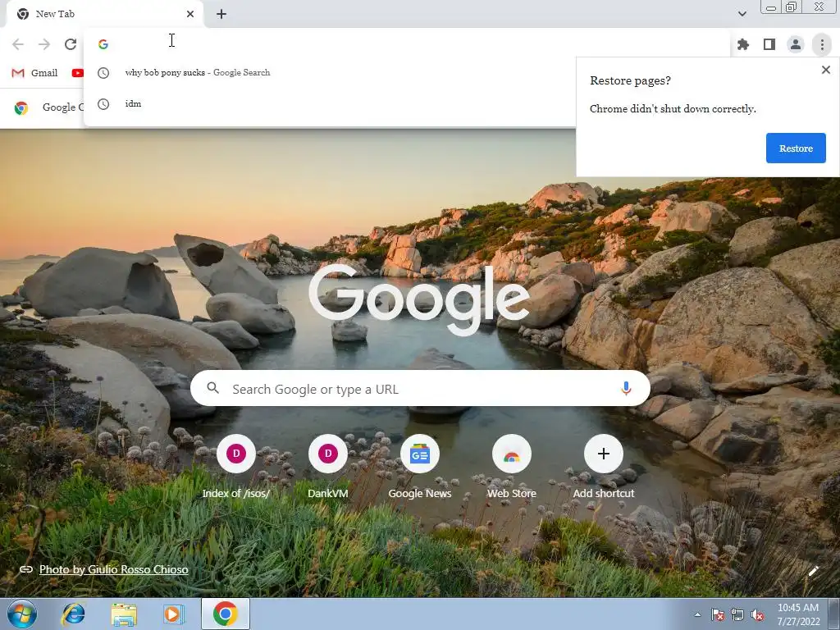Dismiss the Restore pages popup
The width and height of the screenshot is (840, 630).
[826, 70]
